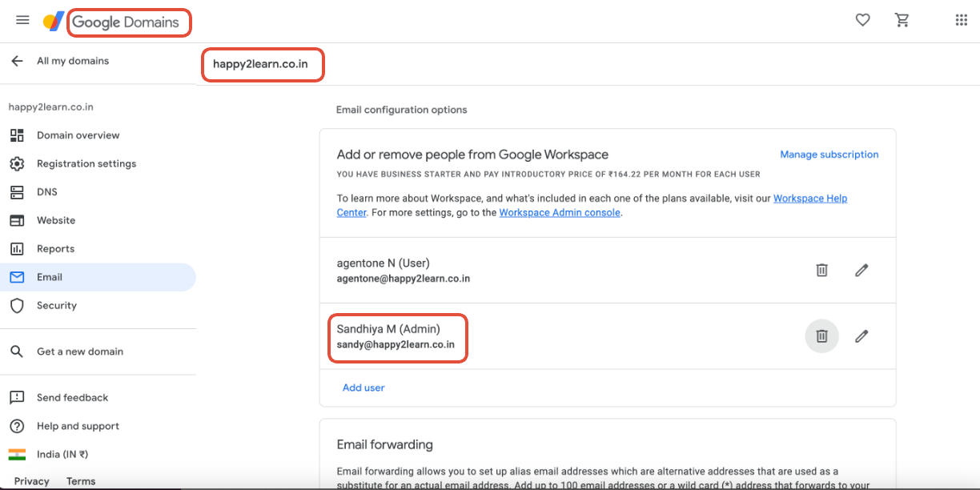Open Help and support

[78, 426]
